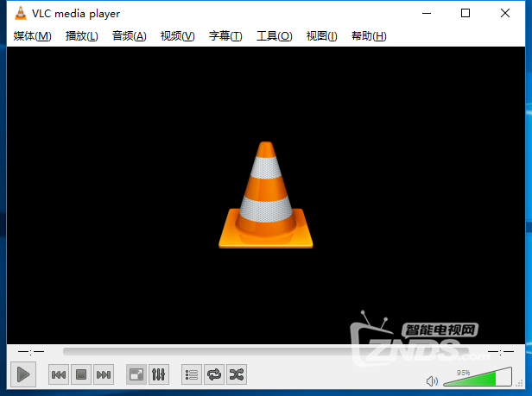The width and height of the screenshot is (532, 396).
Task: Click remaining time label at right
Action: pos(501,352)
